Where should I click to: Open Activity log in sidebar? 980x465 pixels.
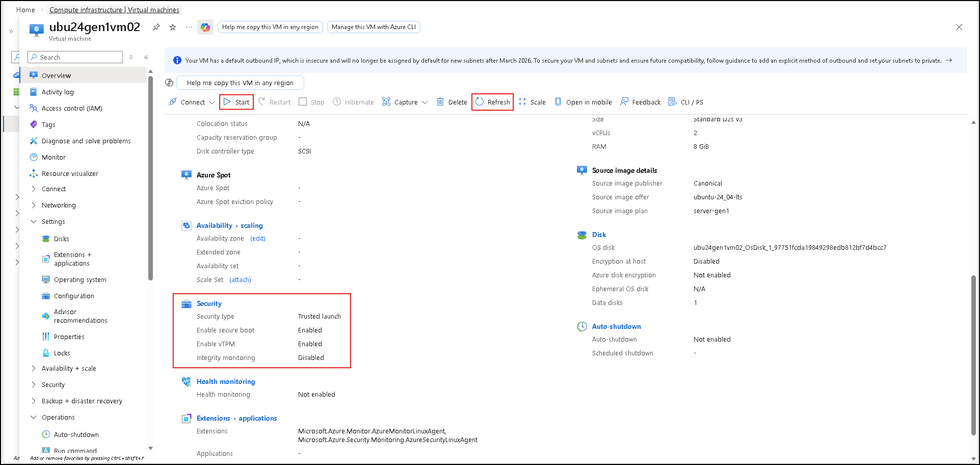click(58, 92)
